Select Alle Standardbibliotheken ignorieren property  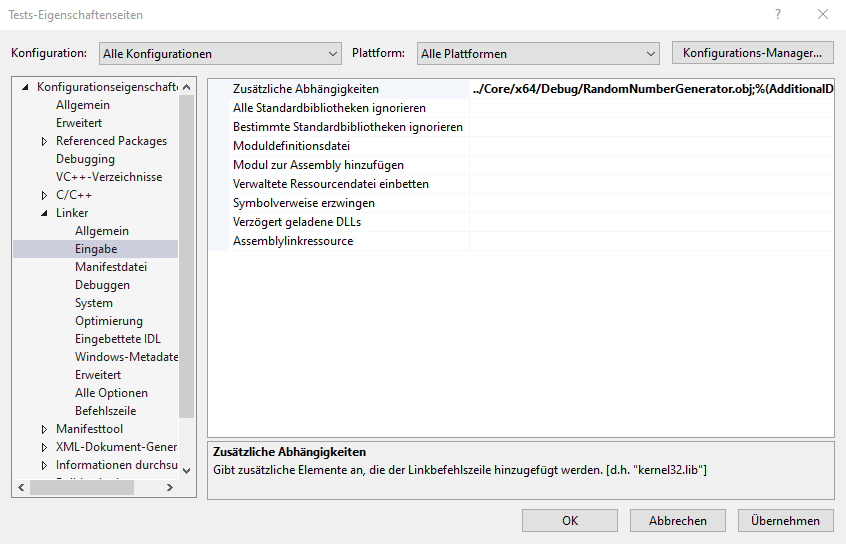coord(521,108)
